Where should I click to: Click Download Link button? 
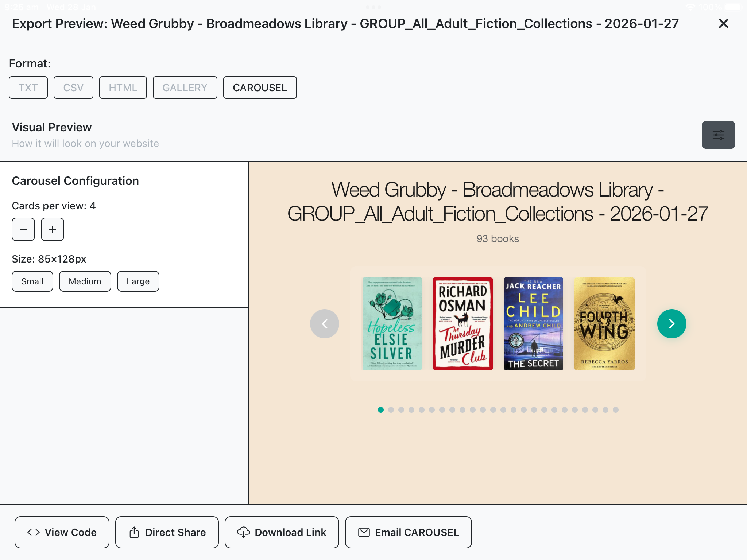coord(282,532)
